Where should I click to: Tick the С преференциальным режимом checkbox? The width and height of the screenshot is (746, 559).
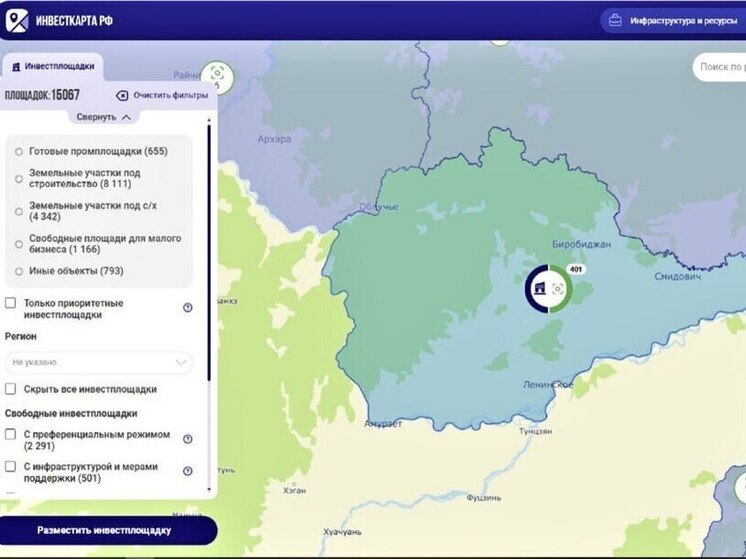11,435
